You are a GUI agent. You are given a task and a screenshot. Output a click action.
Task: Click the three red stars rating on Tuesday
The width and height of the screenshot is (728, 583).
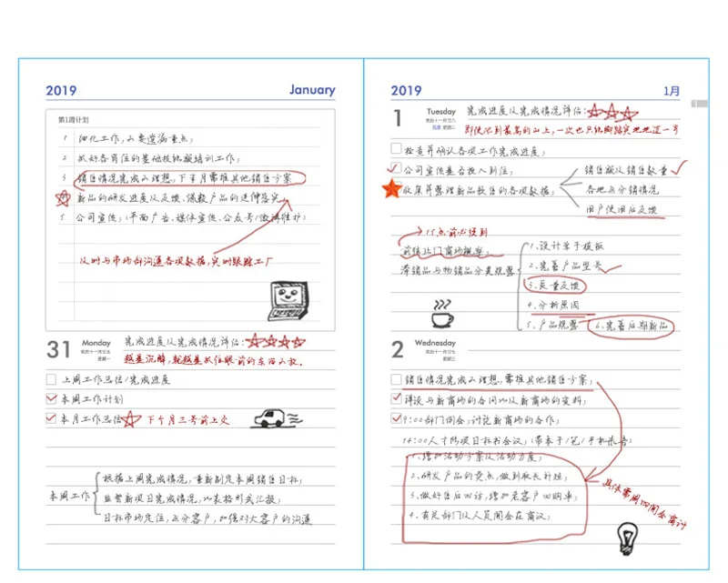(612, 113)
